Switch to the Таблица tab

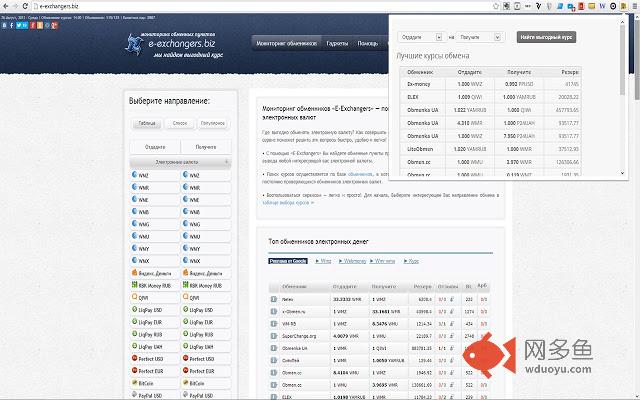pos(147,123)
